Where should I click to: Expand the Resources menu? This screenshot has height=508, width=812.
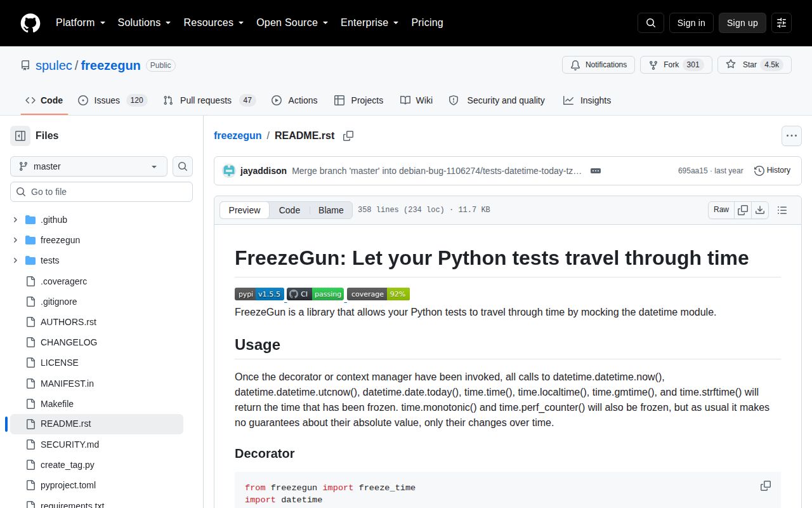214,23
